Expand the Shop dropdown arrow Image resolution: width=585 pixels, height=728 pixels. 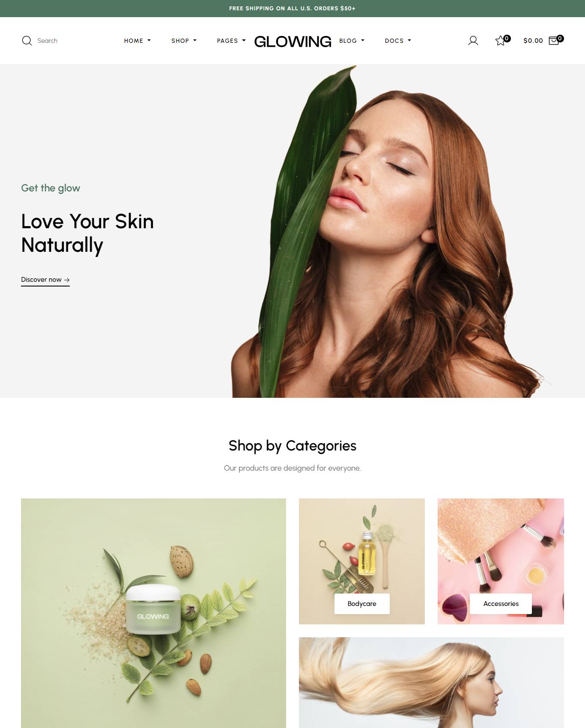[195, 41]
